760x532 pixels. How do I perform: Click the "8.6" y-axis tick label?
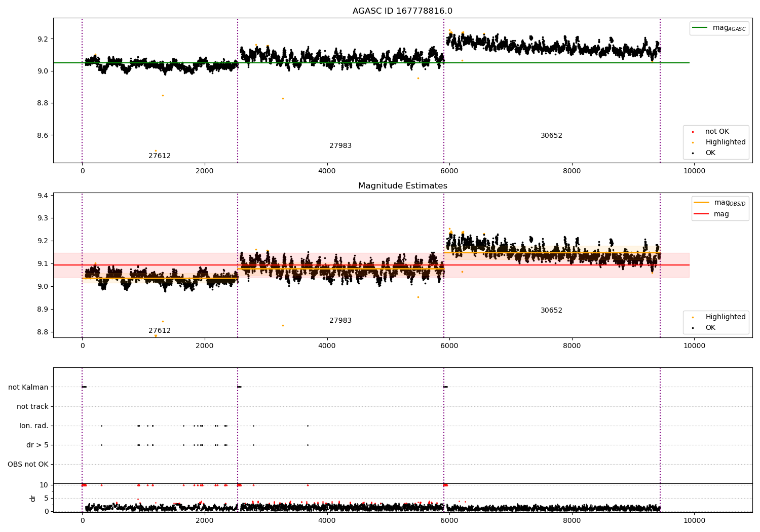[x=43, y=135]
